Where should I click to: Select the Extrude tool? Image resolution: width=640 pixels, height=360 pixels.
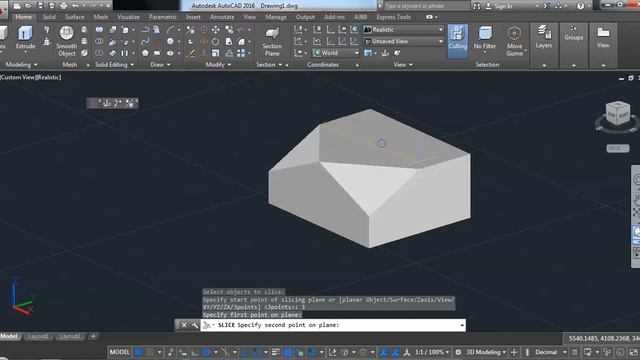click(x=25, y=38)
